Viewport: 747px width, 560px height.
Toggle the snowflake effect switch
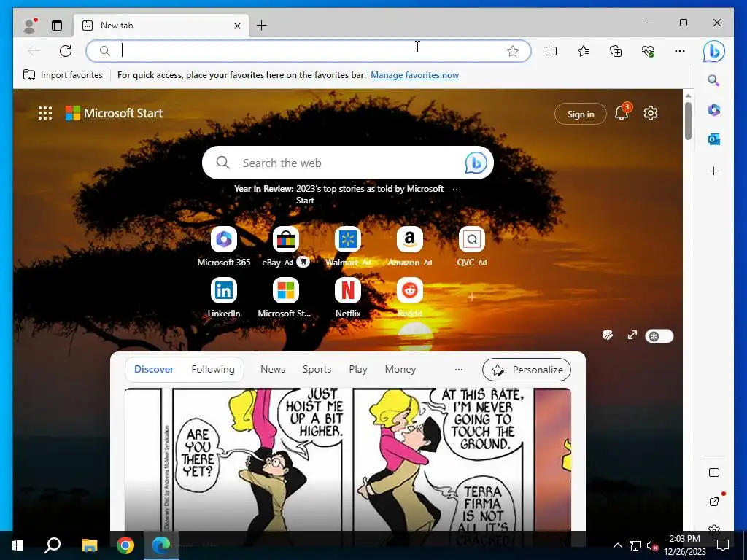pos(659,336)
